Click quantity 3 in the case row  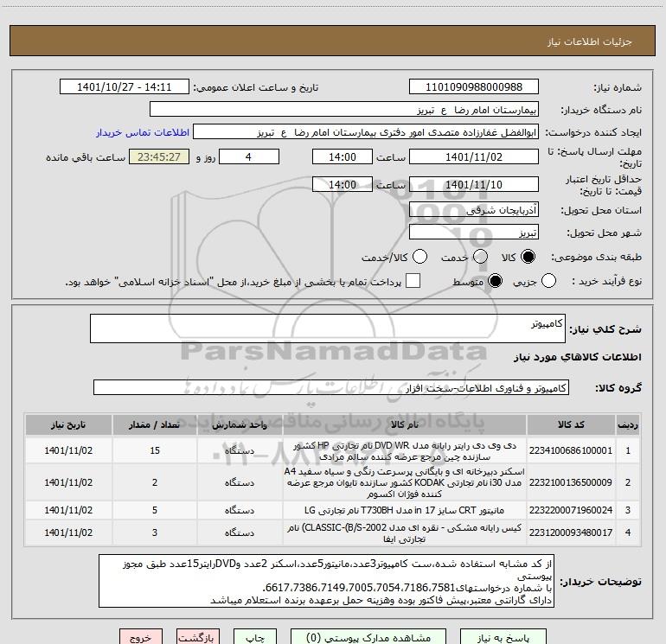[x=155, y=532]
